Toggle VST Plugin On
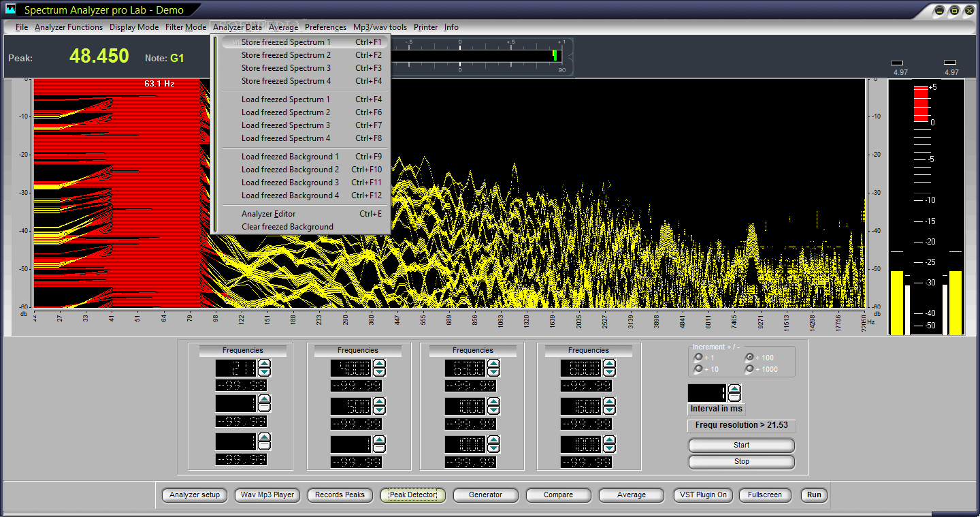 (704, 495)
